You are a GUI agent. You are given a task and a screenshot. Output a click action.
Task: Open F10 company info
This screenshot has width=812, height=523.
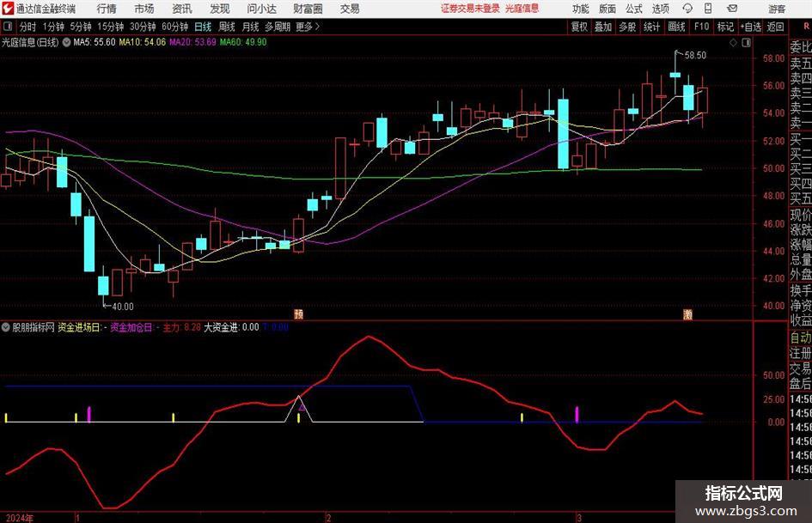pyautogui.click(x=701, y=27)
